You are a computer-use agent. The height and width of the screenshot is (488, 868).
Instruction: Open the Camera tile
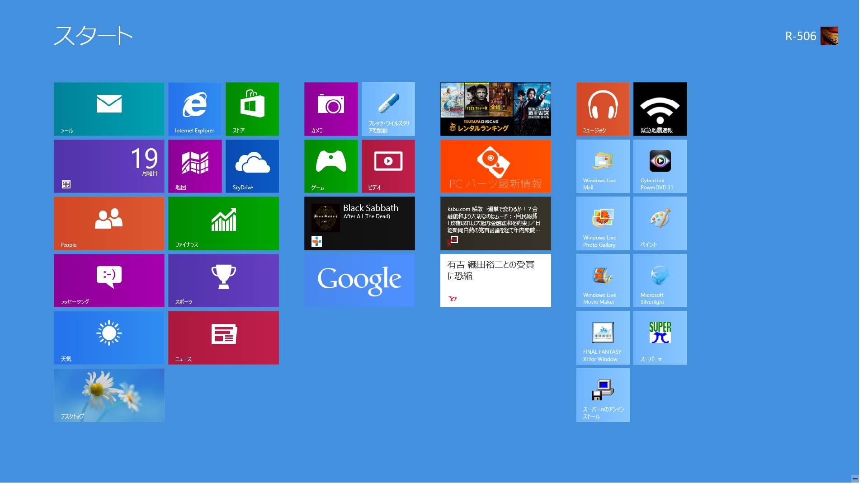tap(331, 109)
